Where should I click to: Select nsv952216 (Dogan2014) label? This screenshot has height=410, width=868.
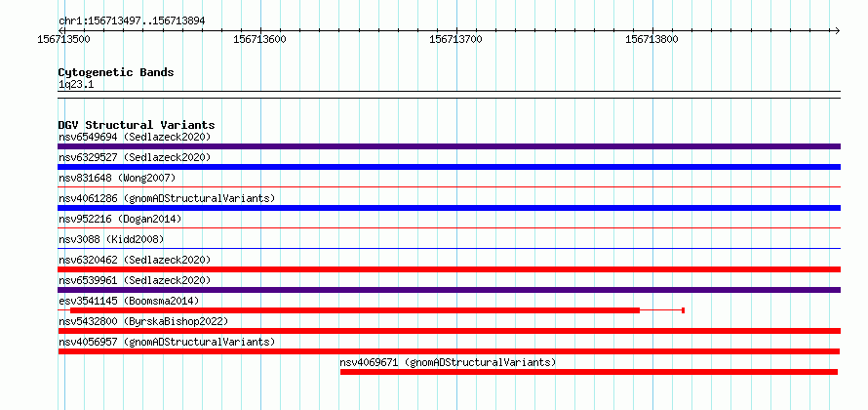120,219
